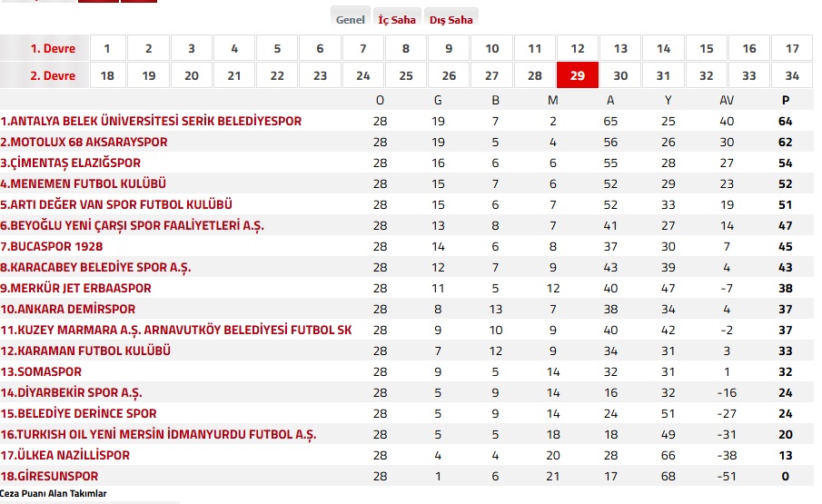822x504 pixels.
Task: Select week 12 in 1. Devre
Action: coord(578,48)
